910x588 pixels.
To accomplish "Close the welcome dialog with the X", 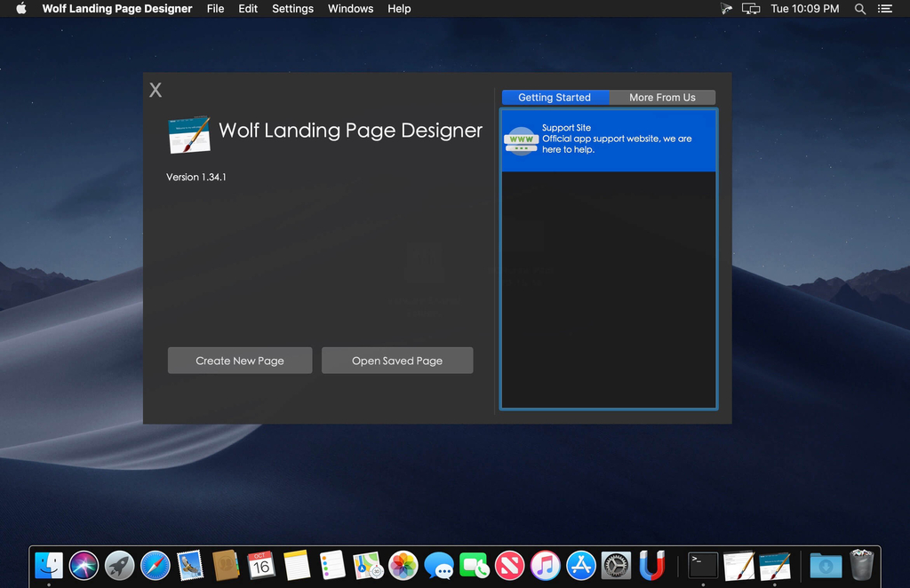I will click(x=156, y=90).
